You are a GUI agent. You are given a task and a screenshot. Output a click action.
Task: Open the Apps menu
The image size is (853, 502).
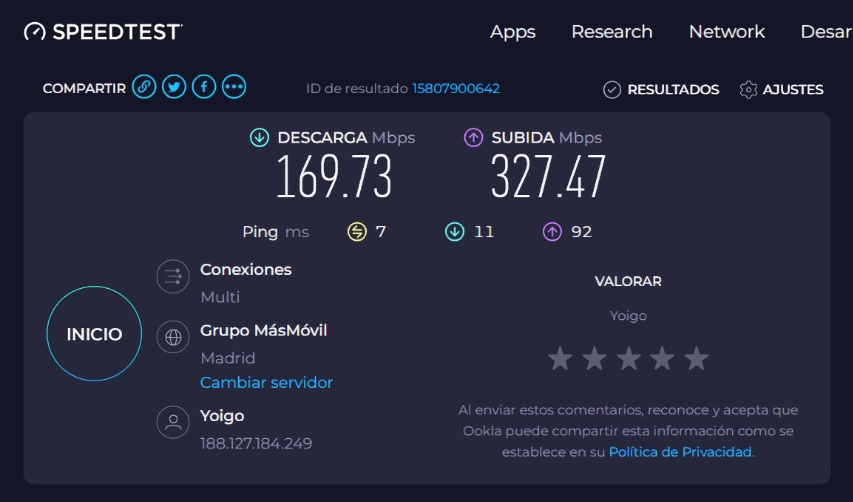pos(512,32)
